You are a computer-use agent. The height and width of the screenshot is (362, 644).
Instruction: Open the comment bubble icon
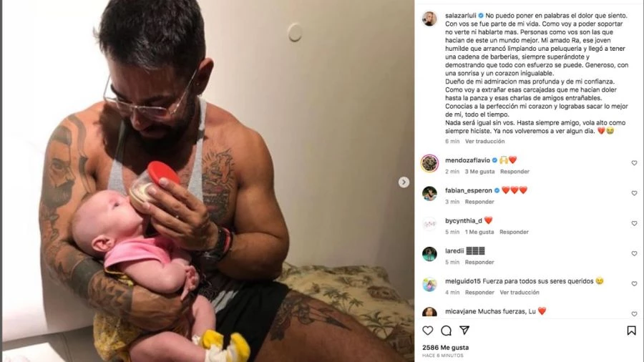[446, 331]
